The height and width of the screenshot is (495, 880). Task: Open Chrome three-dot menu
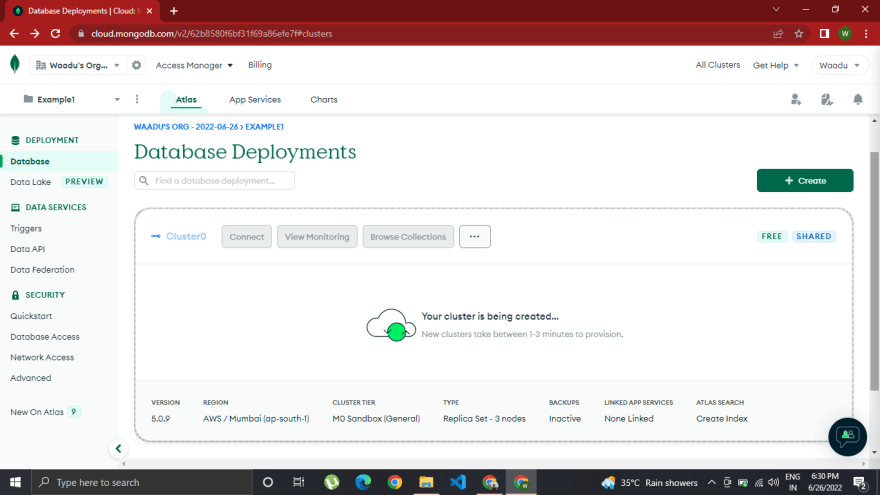coord(866,34)
